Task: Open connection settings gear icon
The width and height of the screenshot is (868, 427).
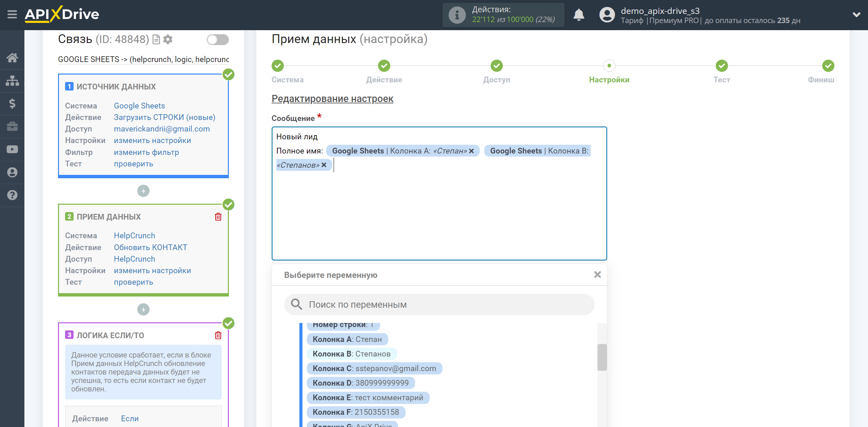Action: click(x=168, y=40)
